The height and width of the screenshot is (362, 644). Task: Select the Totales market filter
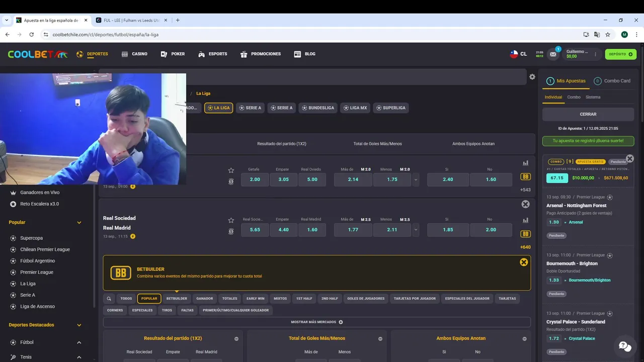229,299
